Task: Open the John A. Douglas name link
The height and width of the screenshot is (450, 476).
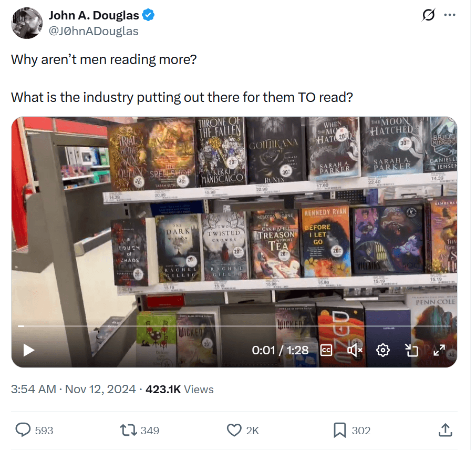Action: [x=94, y=15]
